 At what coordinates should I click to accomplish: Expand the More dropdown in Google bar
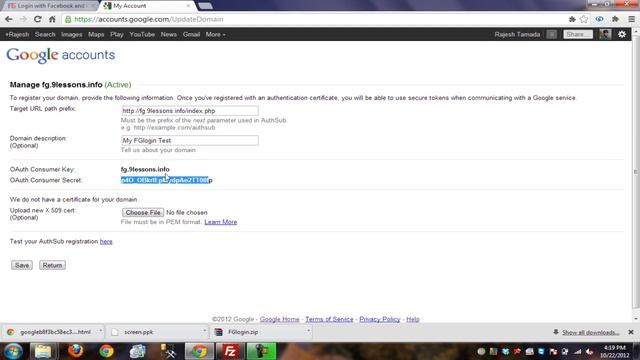pyautogui.click(x=216, y=35)
